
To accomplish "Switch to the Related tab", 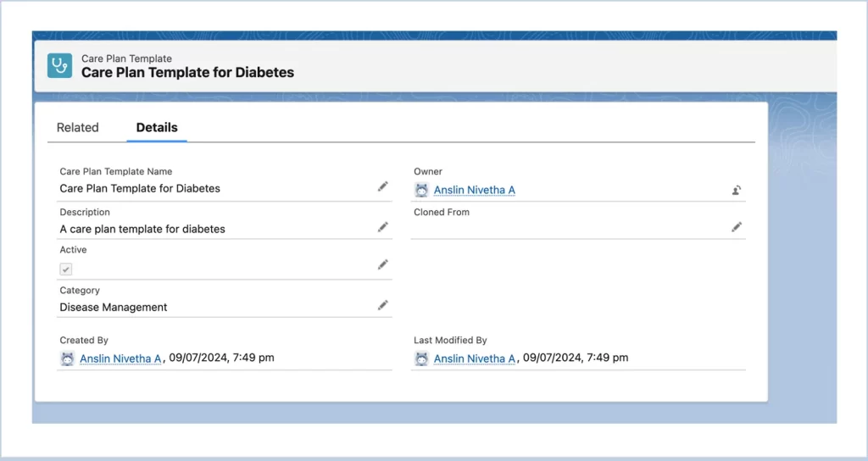I will [x=77, y=127].
